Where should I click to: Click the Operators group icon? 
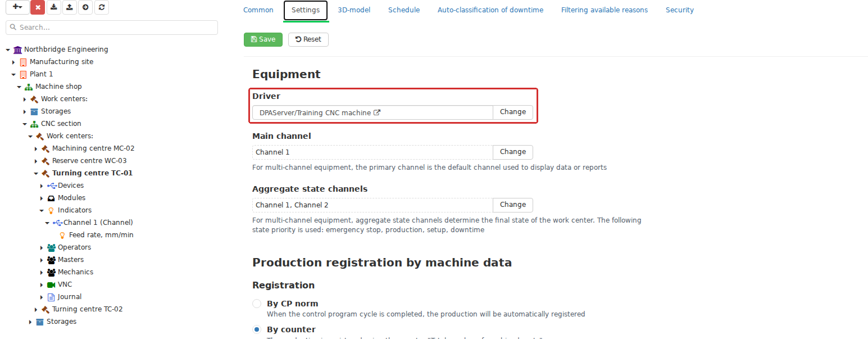(52, 247)
